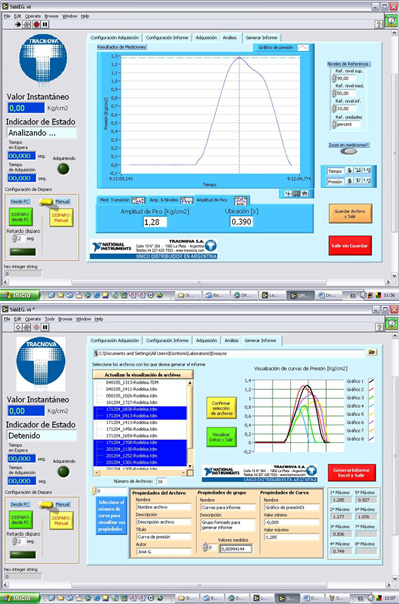Select file 171204_1413-Rodelsa.tdm in the list

click(x=131, y=422)
